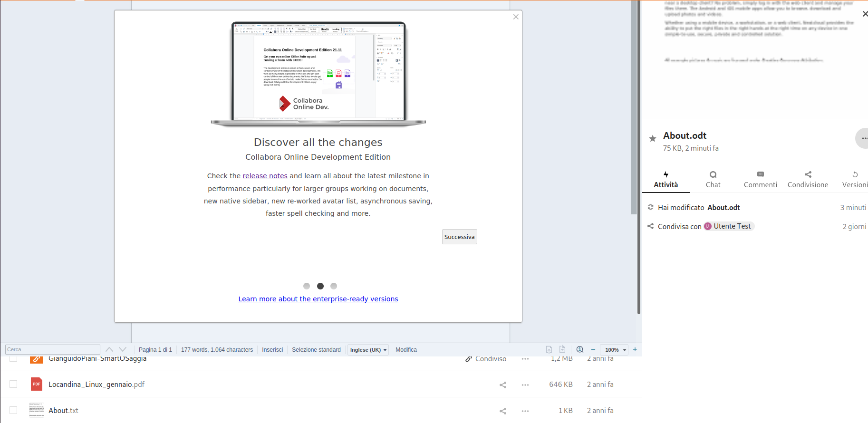Close the details sidebar
Image resolution: width=868 pixels, height=423 pixels.
[865, 14]
